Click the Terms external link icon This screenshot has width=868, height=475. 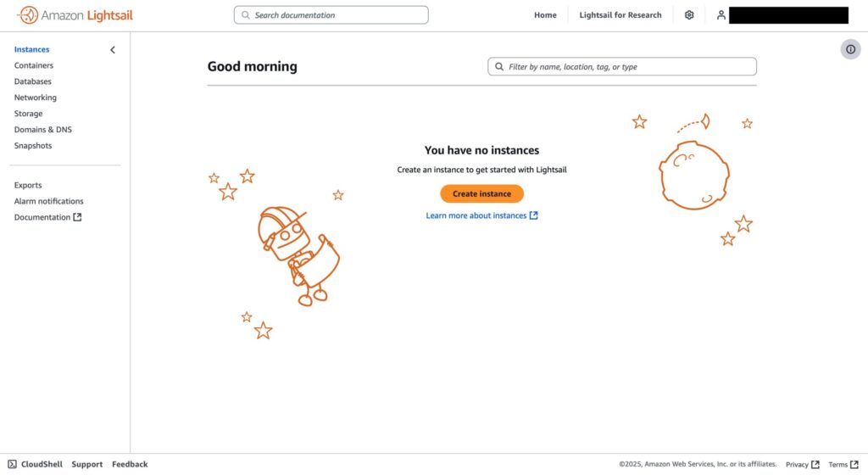[x=854, y=465]
